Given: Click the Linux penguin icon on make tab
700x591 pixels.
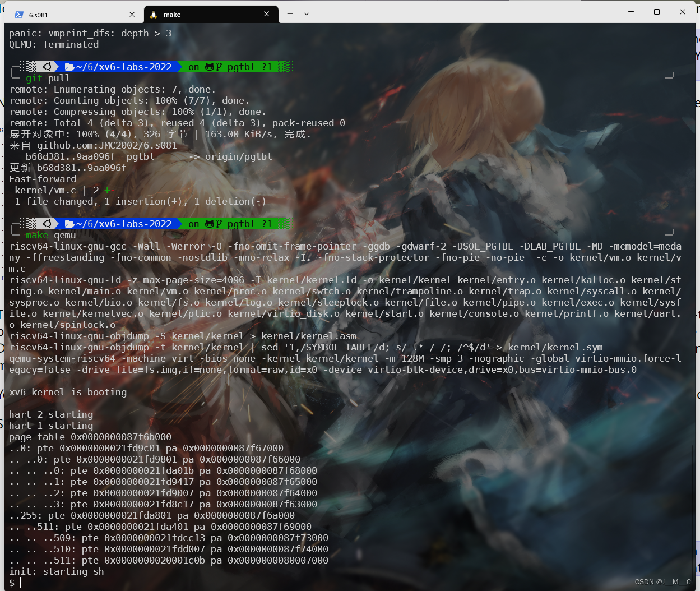Looking at the screenshot, I should point(154,15).
